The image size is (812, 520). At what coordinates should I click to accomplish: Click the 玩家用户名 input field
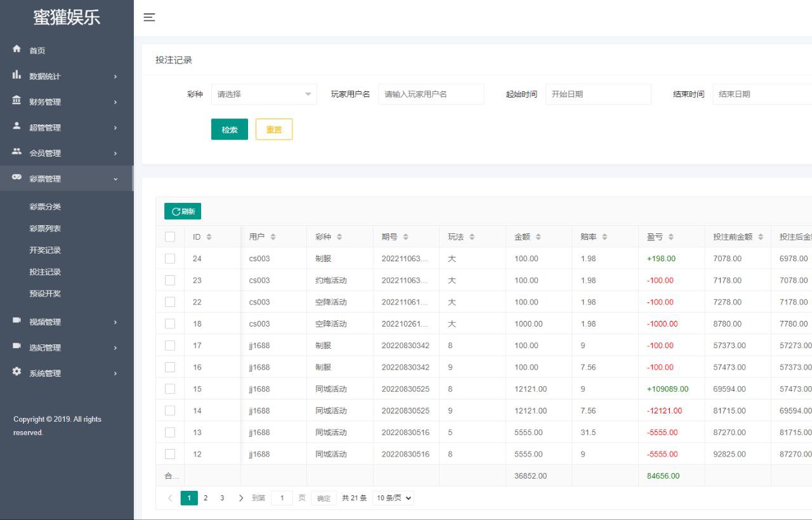(x=431, y=94)
